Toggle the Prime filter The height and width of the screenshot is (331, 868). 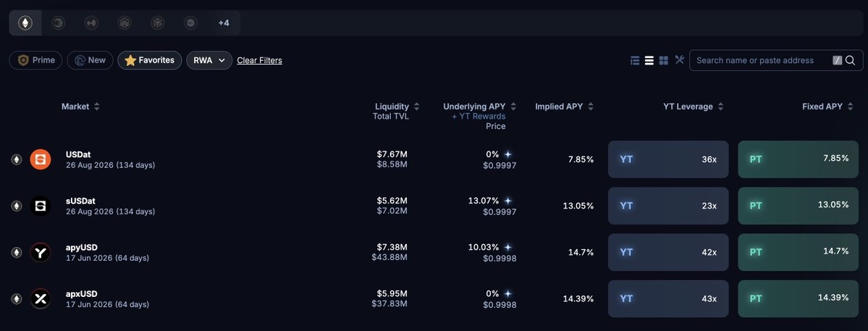36,60
